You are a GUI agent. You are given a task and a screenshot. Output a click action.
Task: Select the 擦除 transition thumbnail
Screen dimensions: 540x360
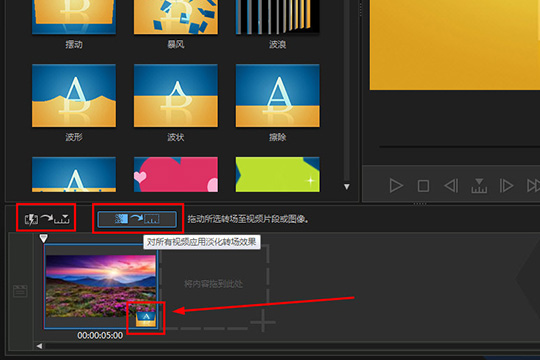tap(278, 95)
